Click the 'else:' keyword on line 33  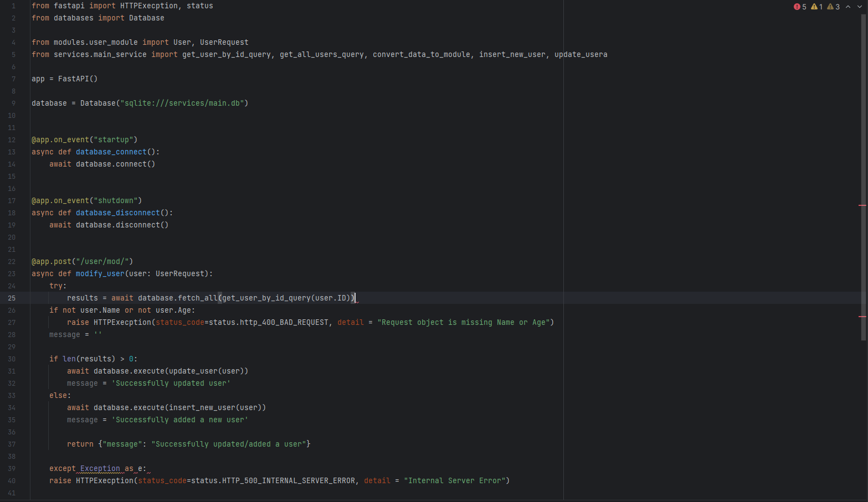[x=60, y=395]
